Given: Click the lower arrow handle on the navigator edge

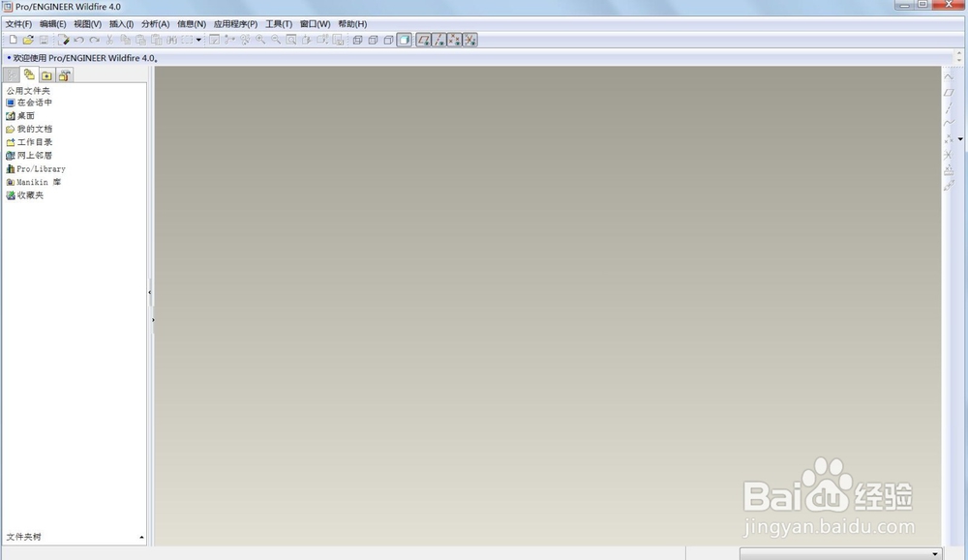Looking at the screenshot, I should coord(153,320).
